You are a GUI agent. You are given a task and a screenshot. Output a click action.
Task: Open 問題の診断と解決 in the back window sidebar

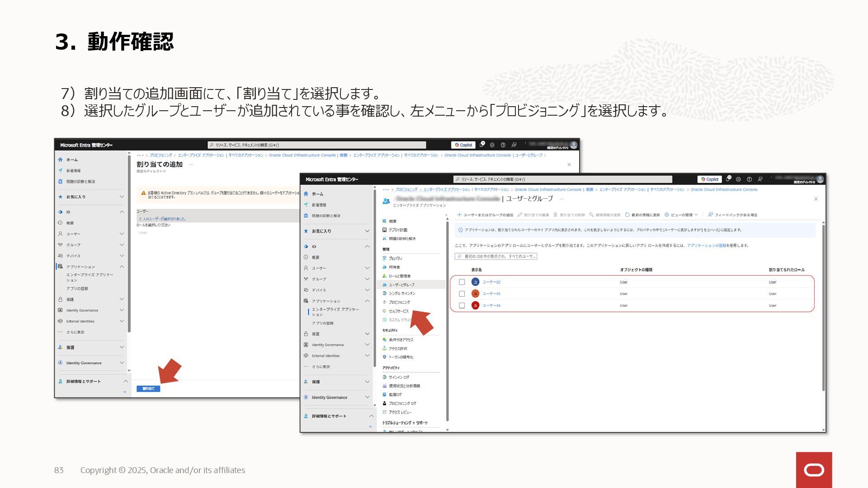click(80, 182)
